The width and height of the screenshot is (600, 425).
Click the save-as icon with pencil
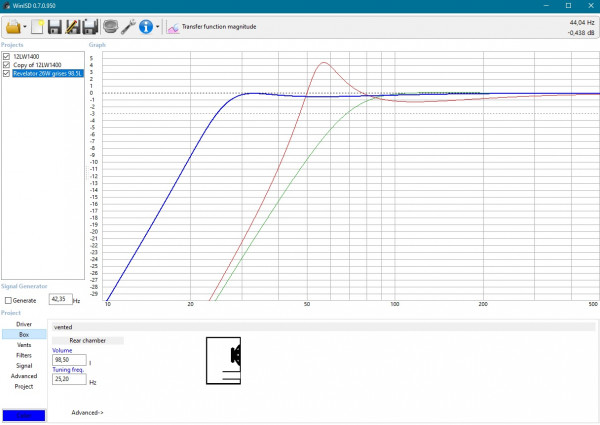point(72,26)
